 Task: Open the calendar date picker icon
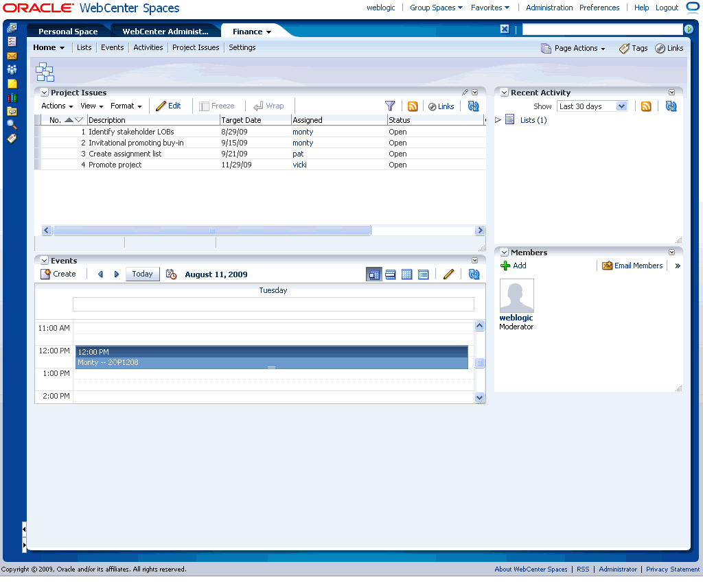171,274
